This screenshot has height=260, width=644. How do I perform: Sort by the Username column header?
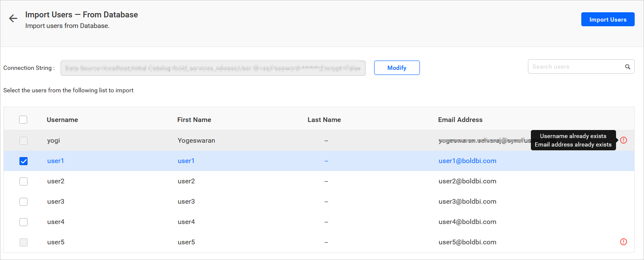pos(62,120)
